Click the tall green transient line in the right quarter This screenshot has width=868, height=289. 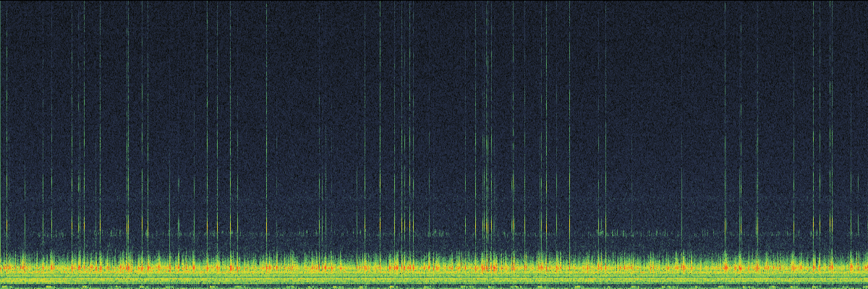tap(726, 108)
